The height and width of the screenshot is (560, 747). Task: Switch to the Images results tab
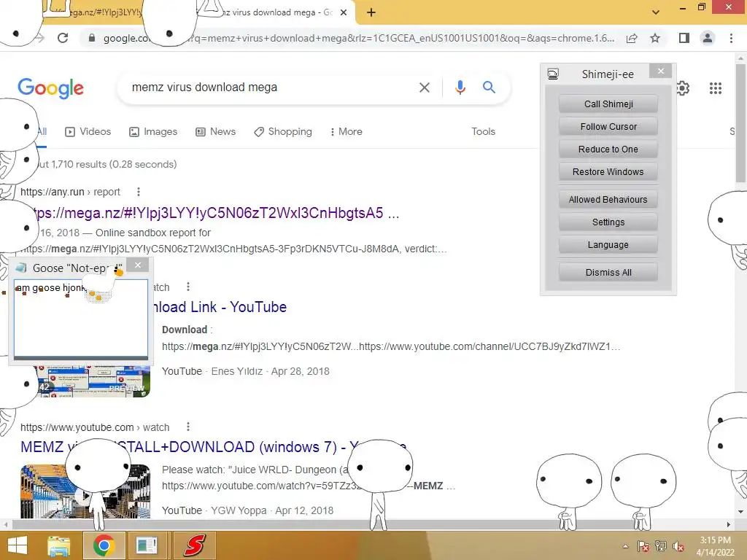(x=153, y=132)
